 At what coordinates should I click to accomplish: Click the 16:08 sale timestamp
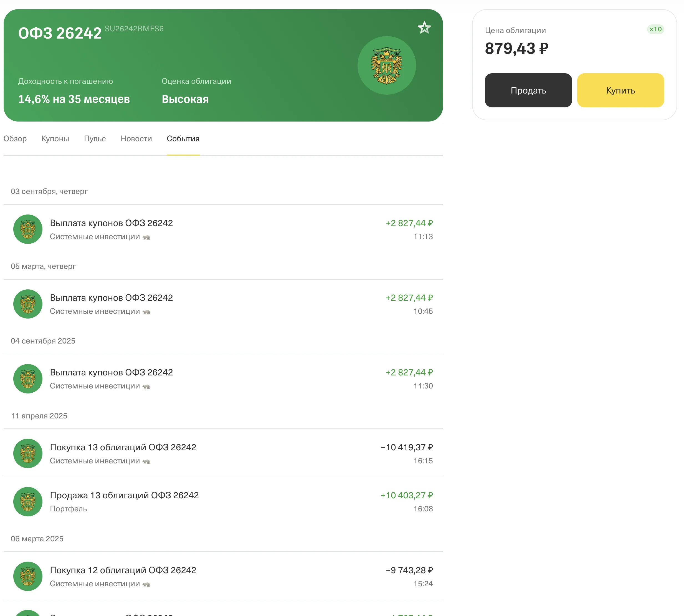click(423, 509)
